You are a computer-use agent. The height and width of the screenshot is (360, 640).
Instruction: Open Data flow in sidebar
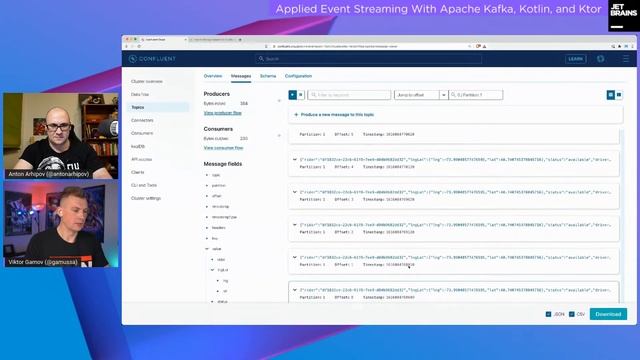(x=140, y=94)
